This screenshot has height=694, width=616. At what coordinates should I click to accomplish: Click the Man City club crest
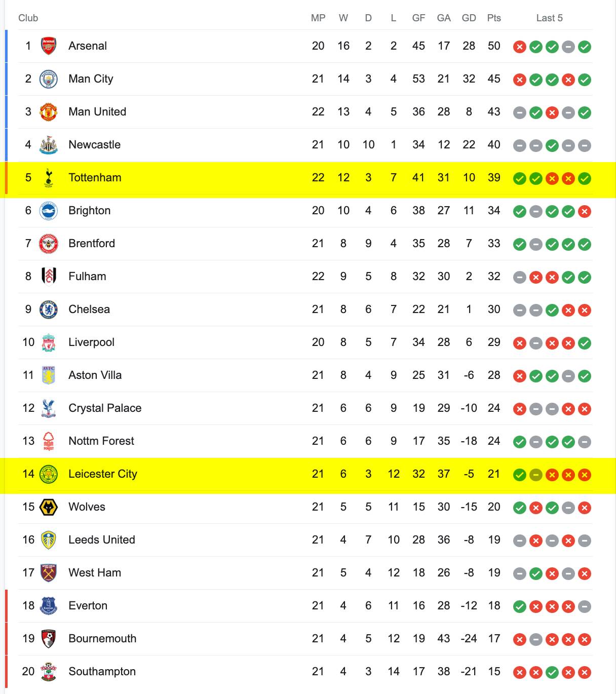(x=49, y=79)
